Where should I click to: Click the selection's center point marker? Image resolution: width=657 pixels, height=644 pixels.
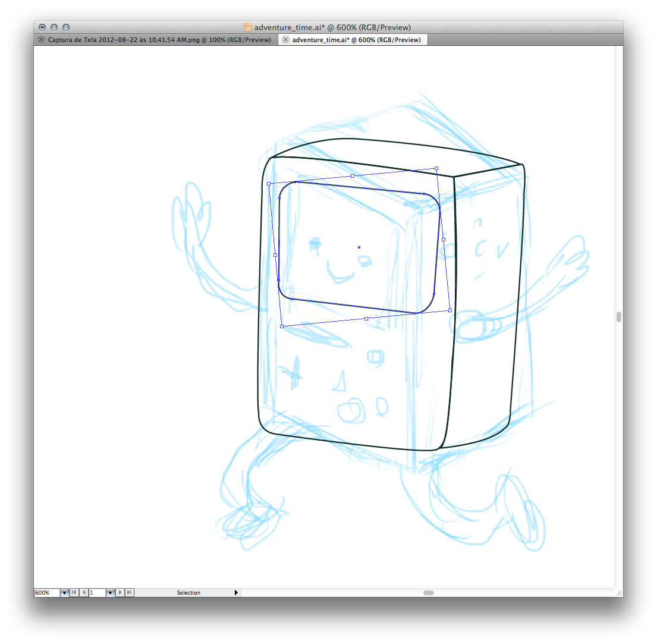point(359,247)
